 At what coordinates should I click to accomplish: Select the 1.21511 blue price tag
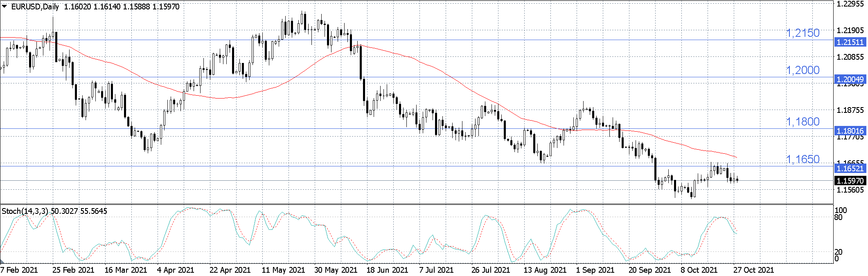click(x=850, y=42)
